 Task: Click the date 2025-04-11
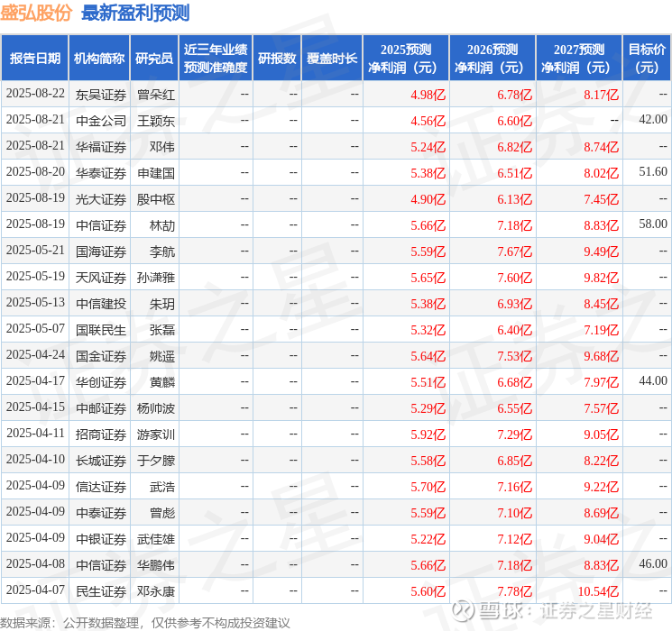pyautogui.click(x=35, y=433)
